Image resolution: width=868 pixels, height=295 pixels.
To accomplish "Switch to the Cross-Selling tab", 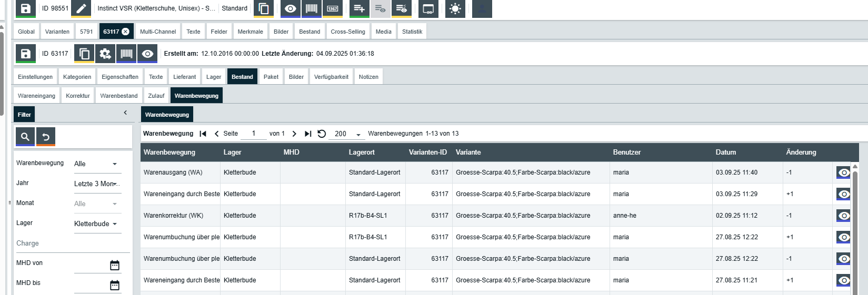I will [x=347, y=32].
